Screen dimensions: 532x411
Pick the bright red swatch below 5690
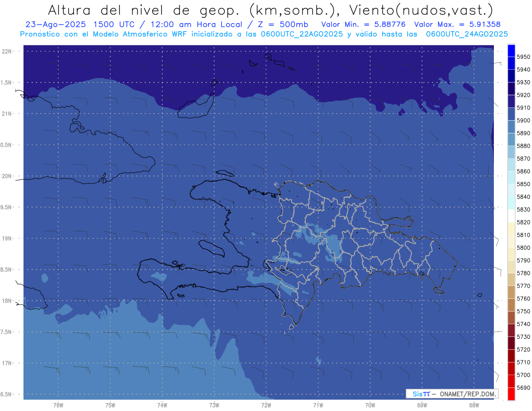(x=511, y=394)
